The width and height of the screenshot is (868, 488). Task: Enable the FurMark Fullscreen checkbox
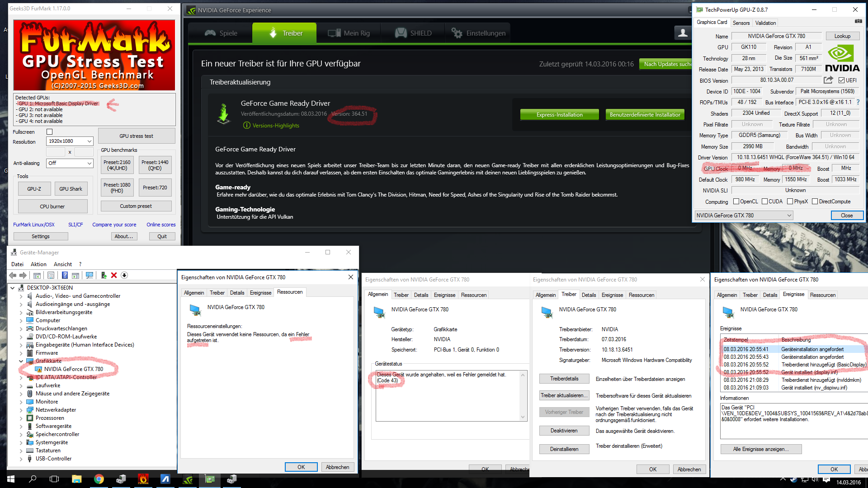point(50,132)
